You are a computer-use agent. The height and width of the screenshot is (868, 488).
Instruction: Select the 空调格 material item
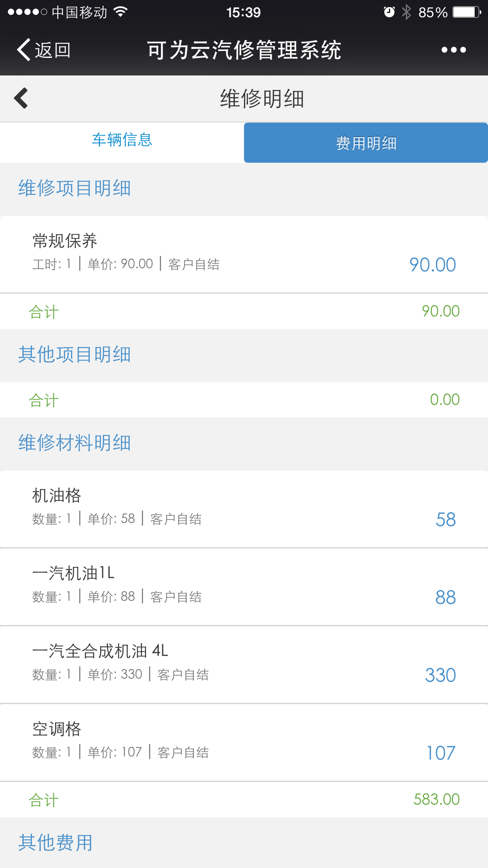(x=244, y=742)
